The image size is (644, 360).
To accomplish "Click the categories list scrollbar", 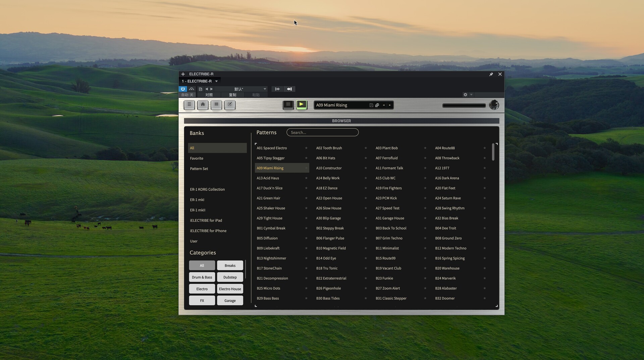I will point(246,269).
